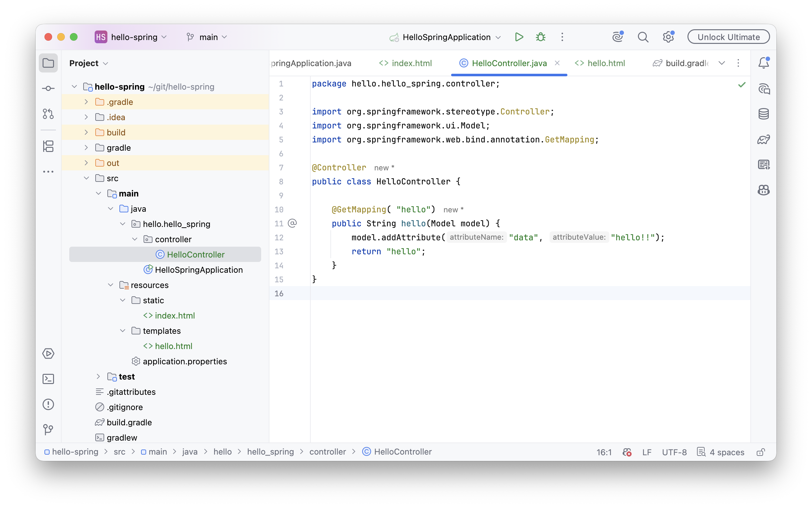
Task: Expand the build folder
Action: click(86, 132)
